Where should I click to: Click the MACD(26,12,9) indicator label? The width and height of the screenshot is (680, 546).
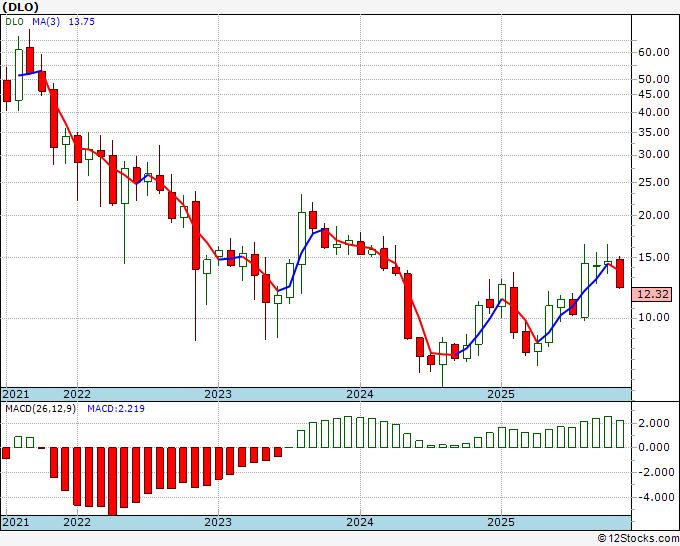coord(40,409)
